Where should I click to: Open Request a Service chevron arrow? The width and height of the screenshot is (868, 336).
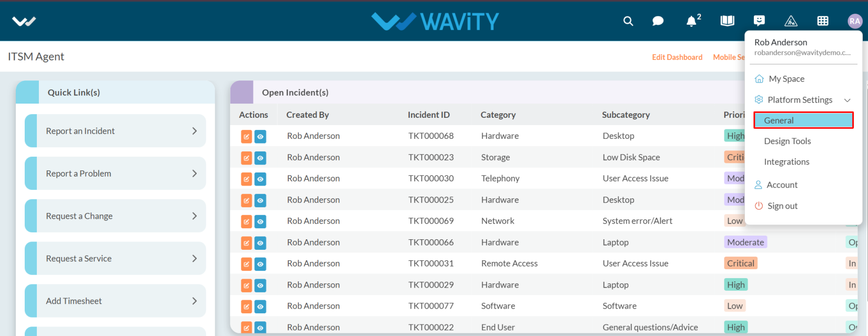(195, 259)
